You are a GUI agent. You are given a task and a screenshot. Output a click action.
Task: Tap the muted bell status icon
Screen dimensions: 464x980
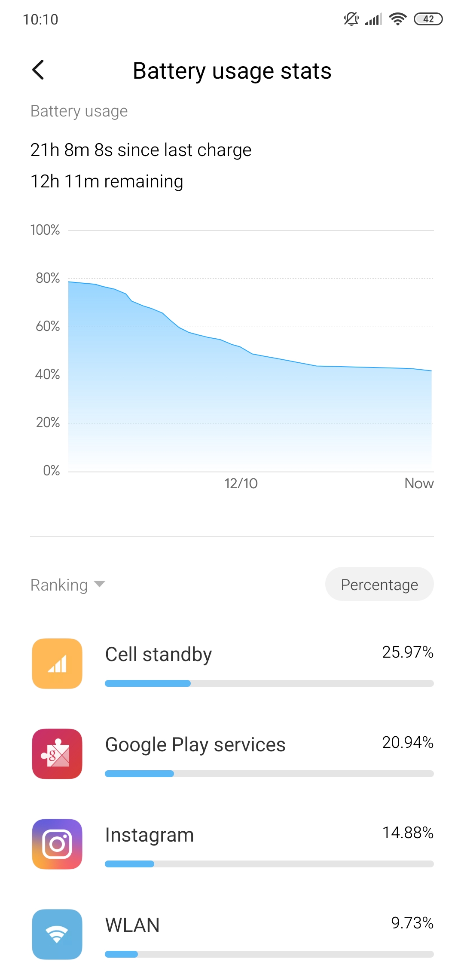tap(351, 19)
